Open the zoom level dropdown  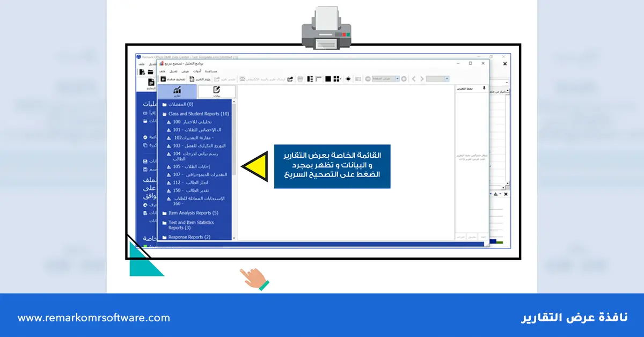pyautogui.click(x=397, y=79)
